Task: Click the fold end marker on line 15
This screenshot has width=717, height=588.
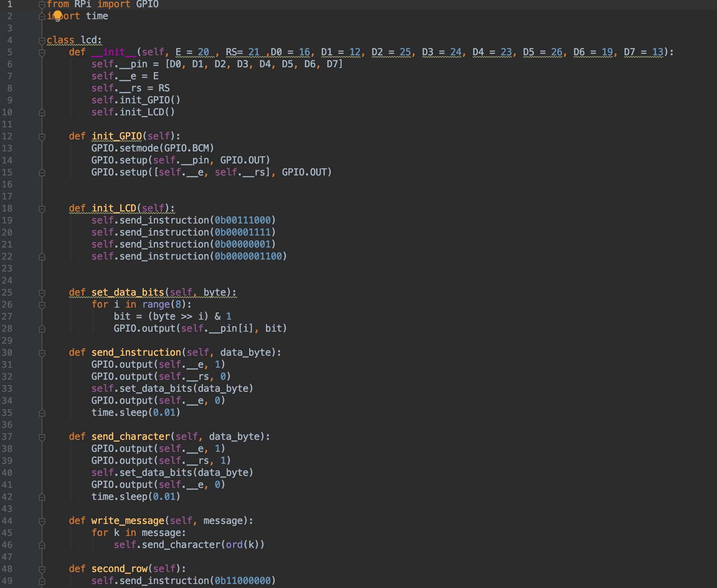Action: (x=42, y=173)
